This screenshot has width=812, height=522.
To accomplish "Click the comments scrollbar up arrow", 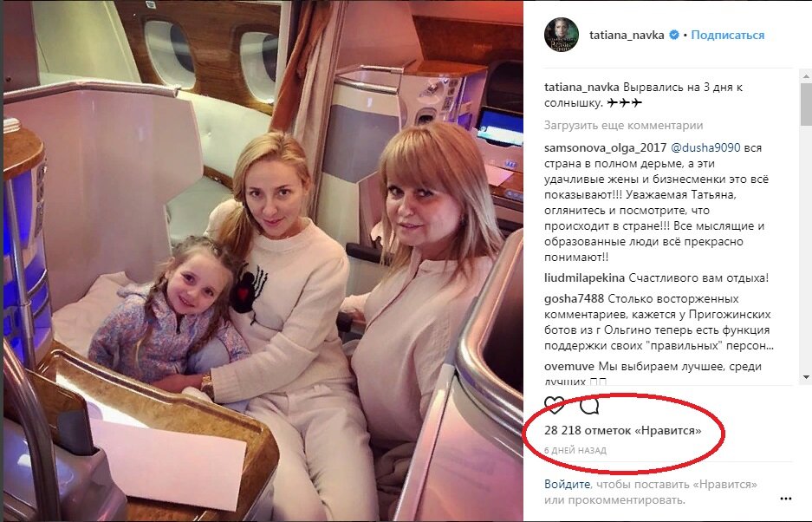I will (x=806, y=76).
